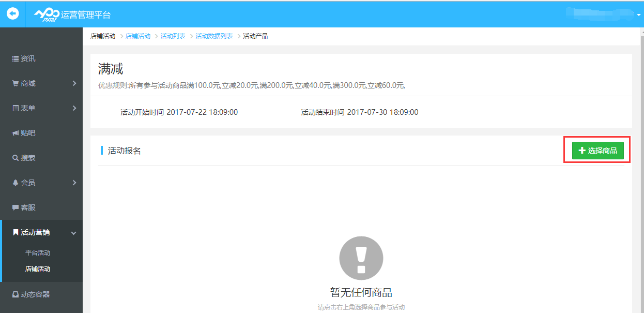Open the 商城 section icon
Screen dimensions: 644x313
16,83
